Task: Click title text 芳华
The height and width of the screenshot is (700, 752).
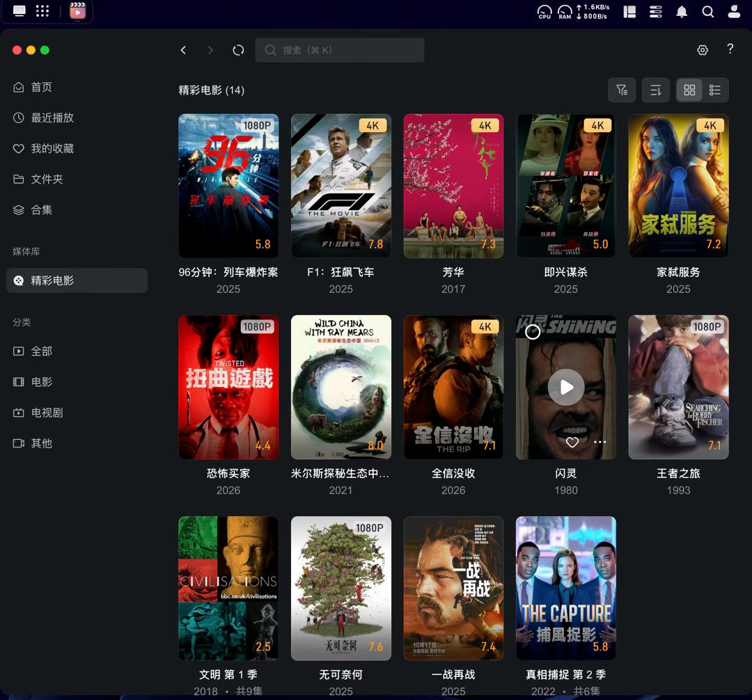Action: (453, 272)
